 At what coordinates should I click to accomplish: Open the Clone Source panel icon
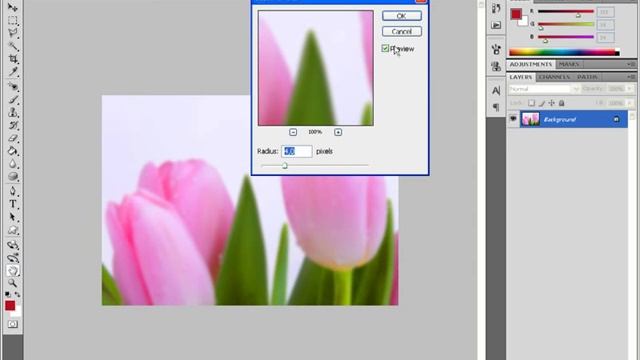(x=496, y=66)
